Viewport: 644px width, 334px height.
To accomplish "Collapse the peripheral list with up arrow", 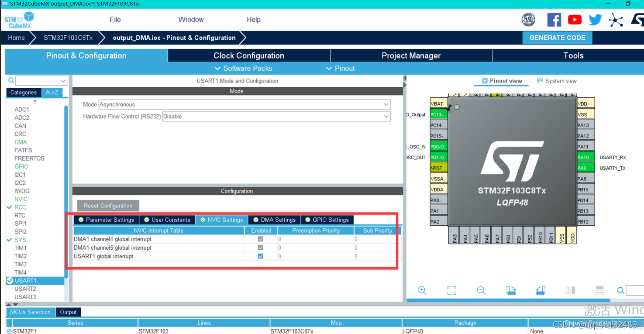I will (35, 102).
